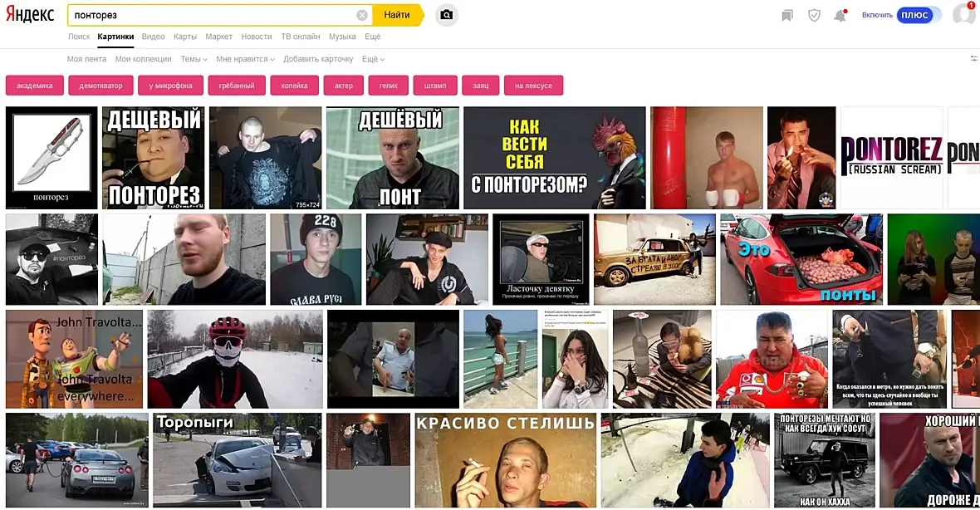Click the camera image search icon
This screenshot has width=980, height=510.
tap(446, 15)
